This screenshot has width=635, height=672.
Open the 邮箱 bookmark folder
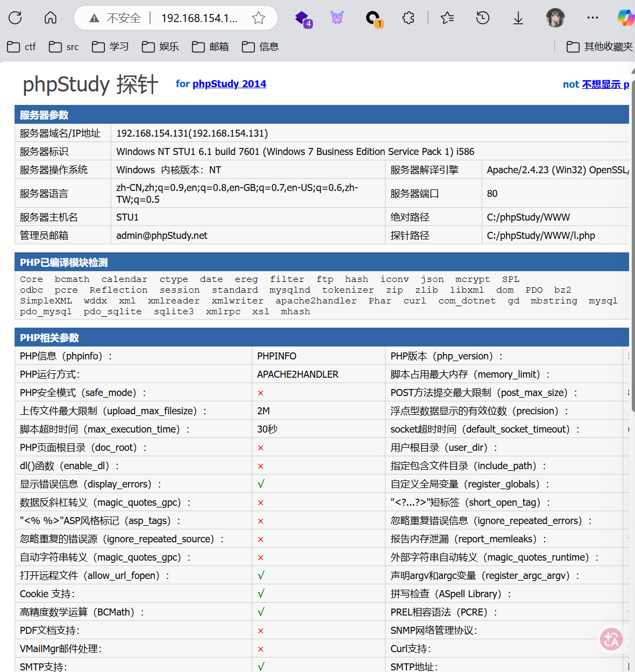(x=210, y=47)
